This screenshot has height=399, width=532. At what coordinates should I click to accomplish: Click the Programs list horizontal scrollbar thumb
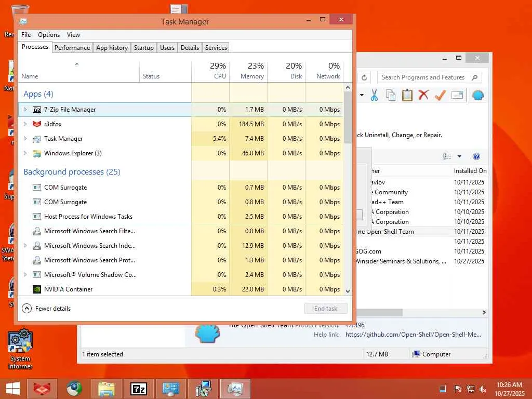(x=379, y=312)
